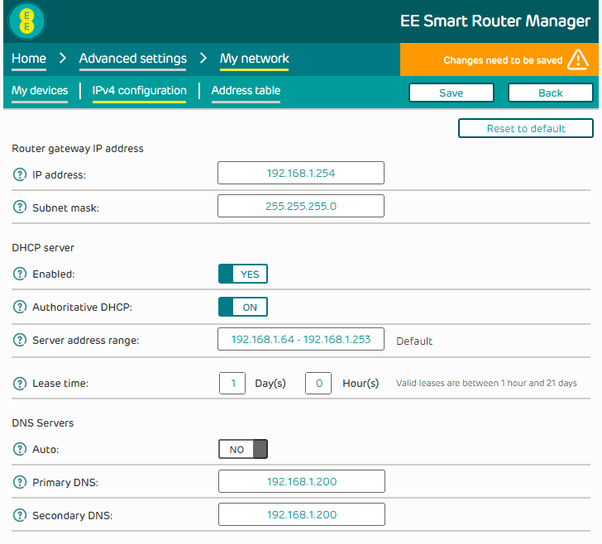Disable the DHCP server Enabled toggle
This screenshot has width=602, height=544.
coord(243,274)
